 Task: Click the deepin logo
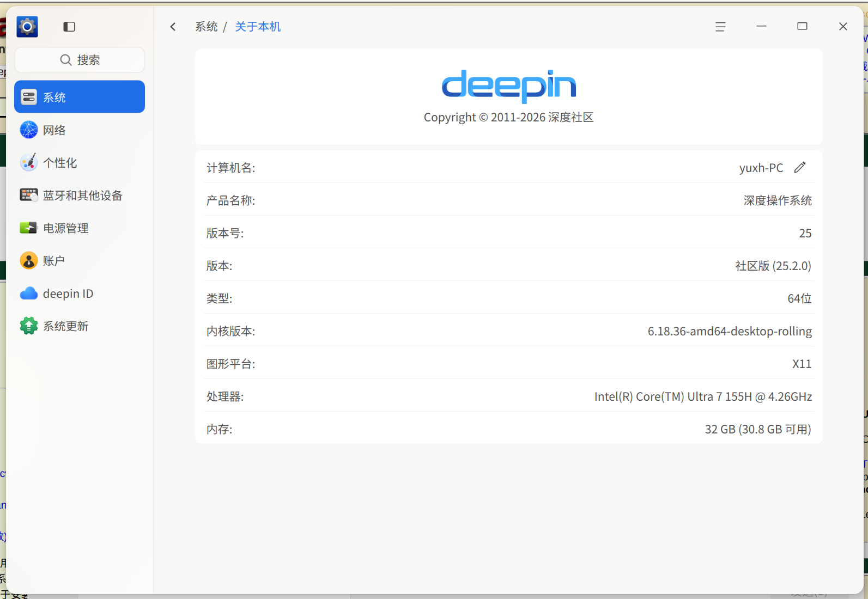(x=508, y=85)
